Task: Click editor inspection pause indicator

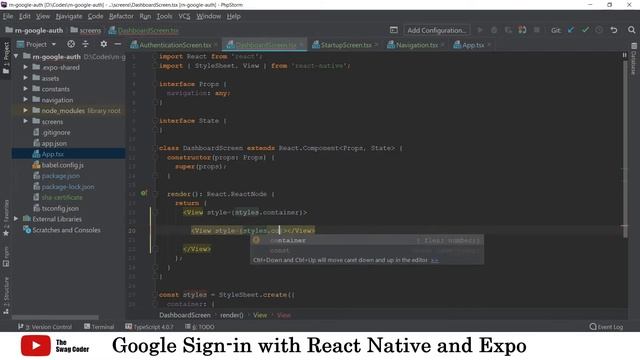Action: [x=624, y=55]
